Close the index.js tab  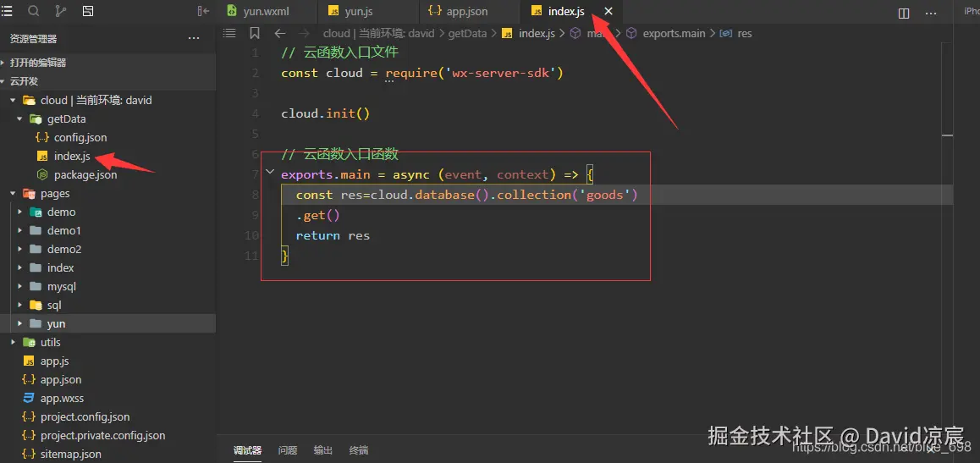[608, 11]
